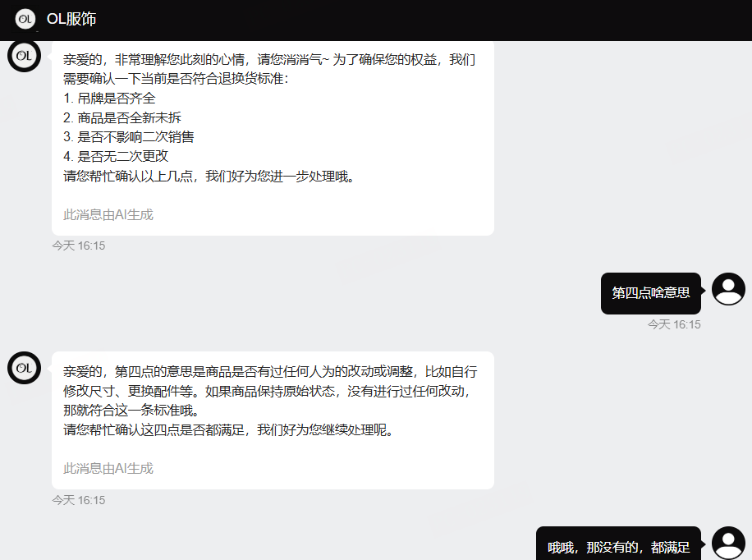The image size is (752, 560).
Task: Click the user avatar next to 哦哦，那没有的，都满足
Action: click(x=728, y=543)
